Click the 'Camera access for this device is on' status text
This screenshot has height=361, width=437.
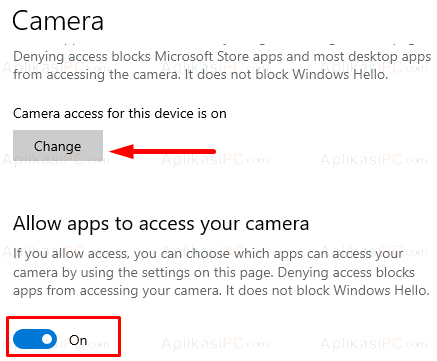click(x=120, y=114)
